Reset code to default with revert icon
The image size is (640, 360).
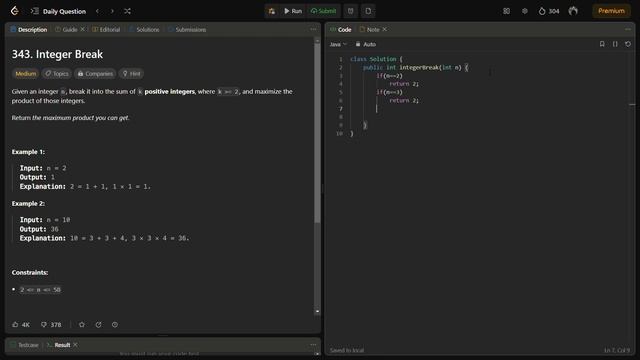[628, 44]
